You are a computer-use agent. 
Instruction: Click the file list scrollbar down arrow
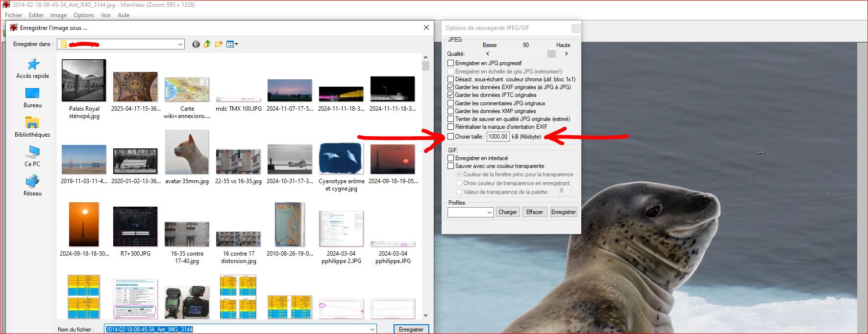(x=425, y=315)
